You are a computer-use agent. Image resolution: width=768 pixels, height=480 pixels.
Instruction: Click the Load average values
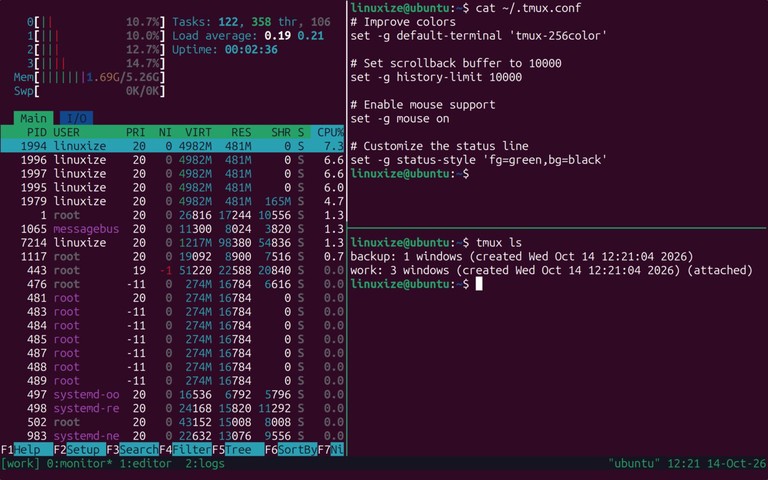click(x=294, y=36)
